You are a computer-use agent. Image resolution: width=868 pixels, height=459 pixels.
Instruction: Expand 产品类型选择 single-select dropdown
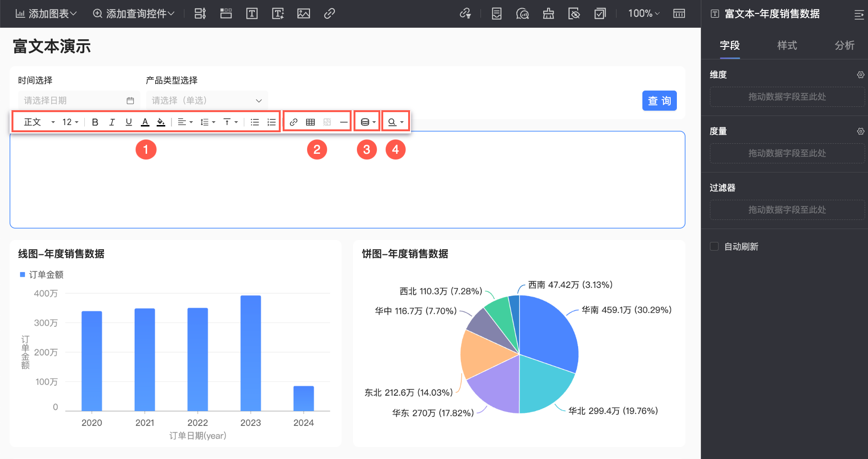[207, 101]
